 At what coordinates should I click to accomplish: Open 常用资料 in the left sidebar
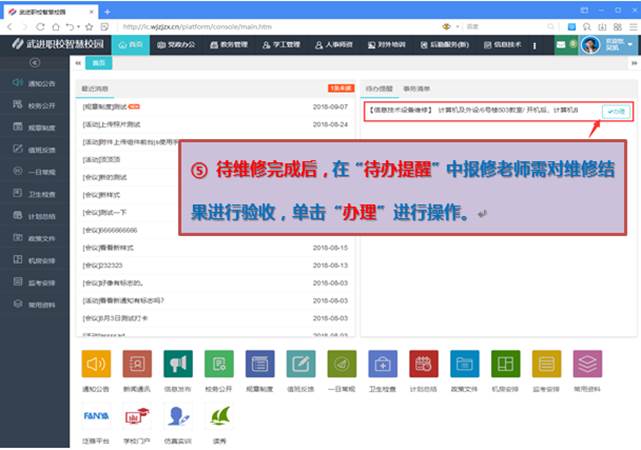pyautogui.click(x=34, y=304)
